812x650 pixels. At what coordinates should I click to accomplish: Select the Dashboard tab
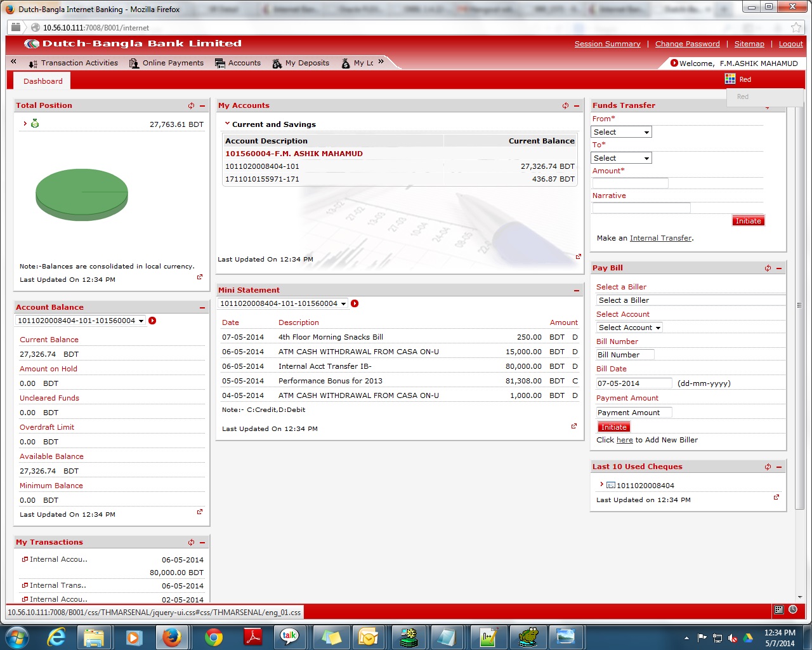(x=43, y=81)
